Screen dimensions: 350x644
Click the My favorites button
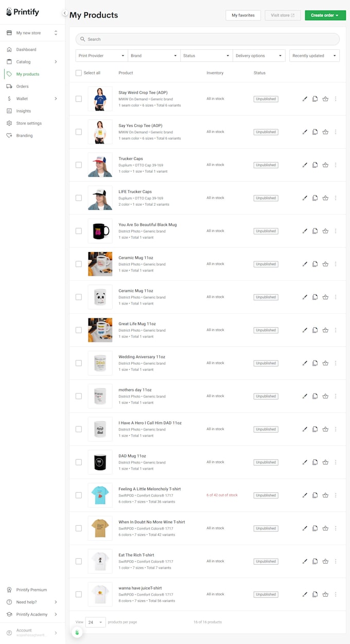click(243, 15)
